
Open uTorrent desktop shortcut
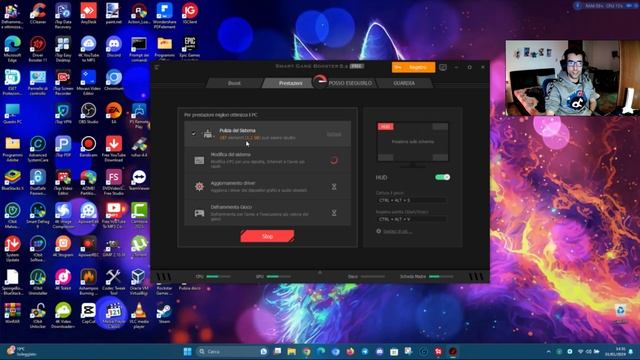click(139, 247)
